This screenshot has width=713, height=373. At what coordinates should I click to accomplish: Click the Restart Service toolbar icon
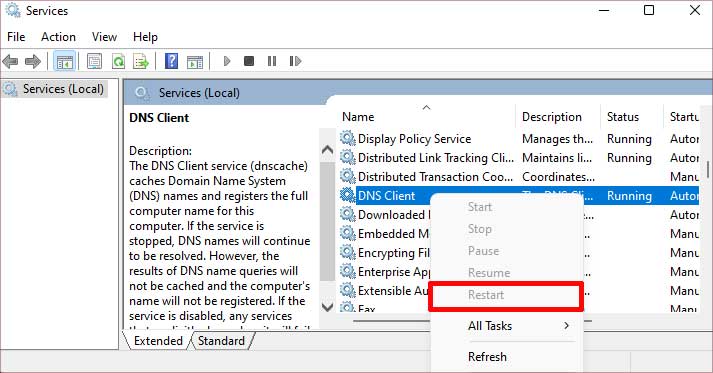(x=295, y=61)
